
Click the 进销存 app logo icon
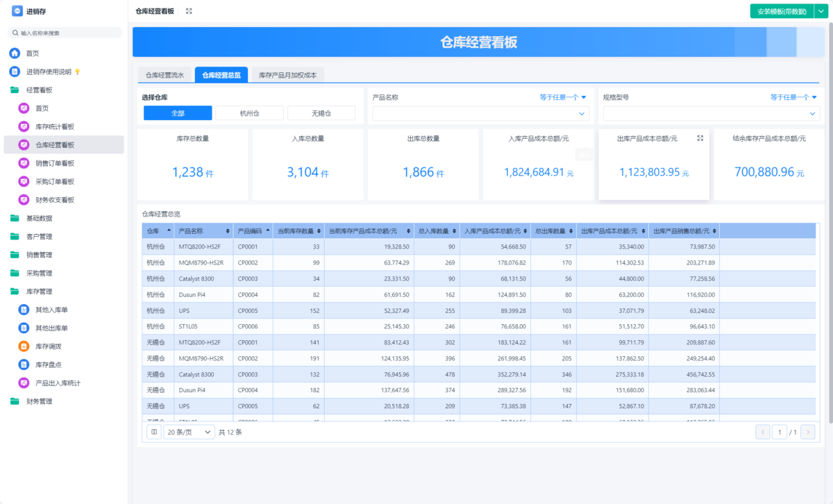[x=17, y=11]
